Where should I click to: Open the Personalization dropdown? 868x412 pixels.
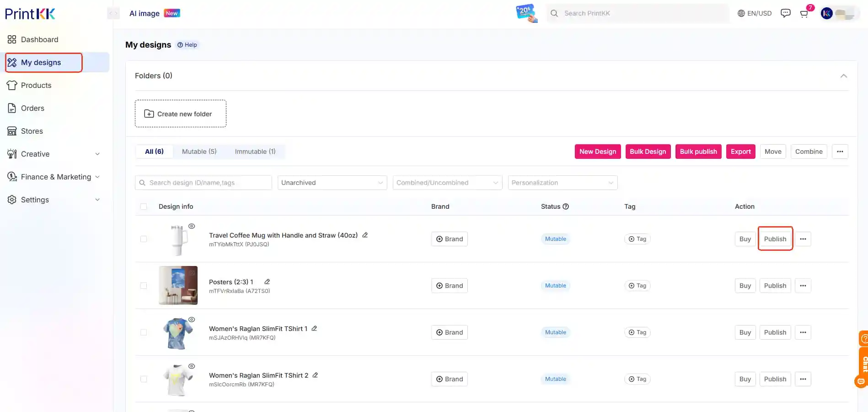point(562,182)
